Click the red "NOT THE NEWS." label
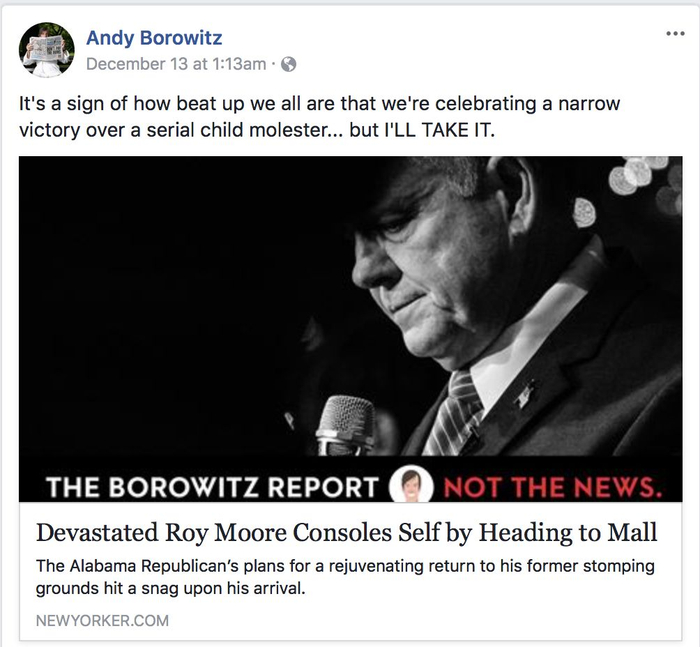This screenshot has height=647, width=700. point(553,488)
